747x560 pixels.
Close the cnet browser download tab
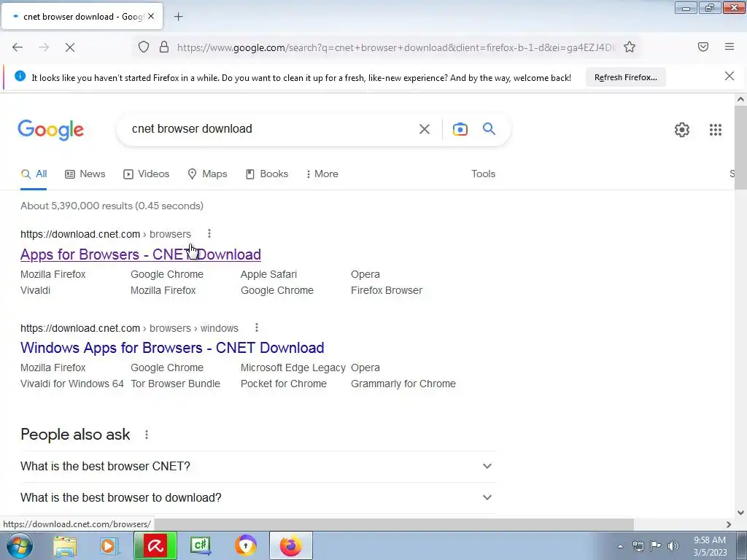tap(151, 16)
